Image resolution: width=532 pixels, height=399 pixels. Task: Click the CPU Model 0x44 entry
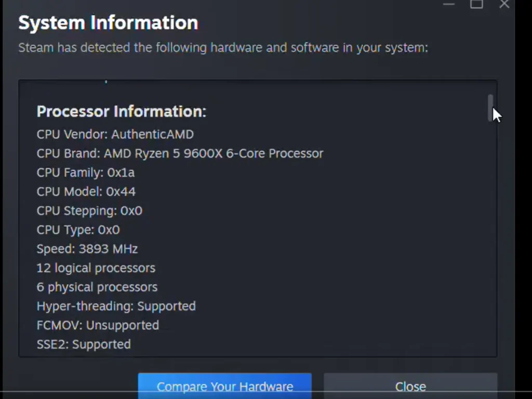[86, 191]
